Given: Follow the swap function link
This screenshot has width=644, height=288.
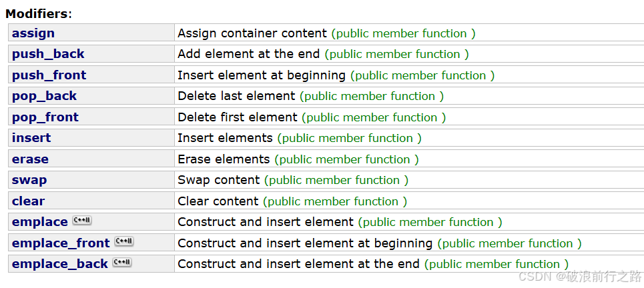Looking at the screenshot, I should (x=29, y=180).
